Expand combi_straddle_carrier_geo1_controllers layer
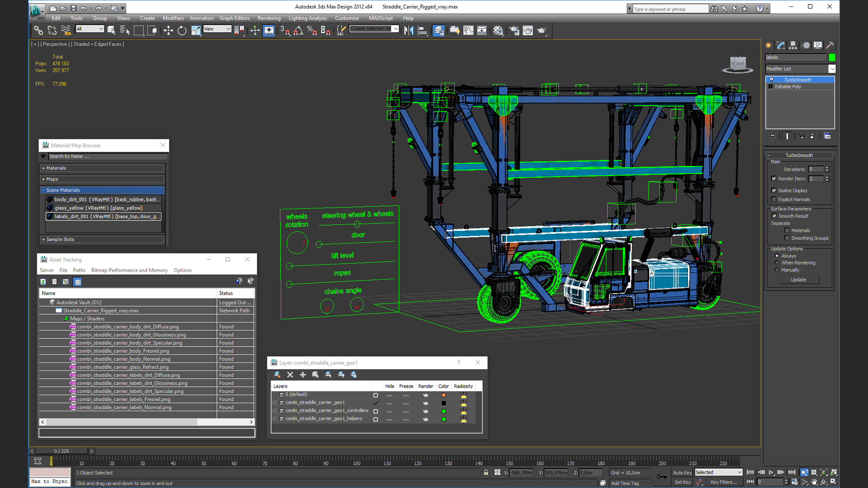 275,411
